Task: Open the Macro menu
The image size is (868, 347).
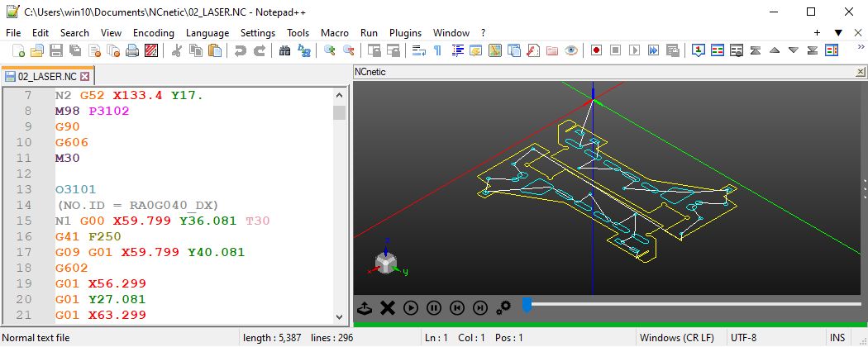Action: tap(335, 33)
